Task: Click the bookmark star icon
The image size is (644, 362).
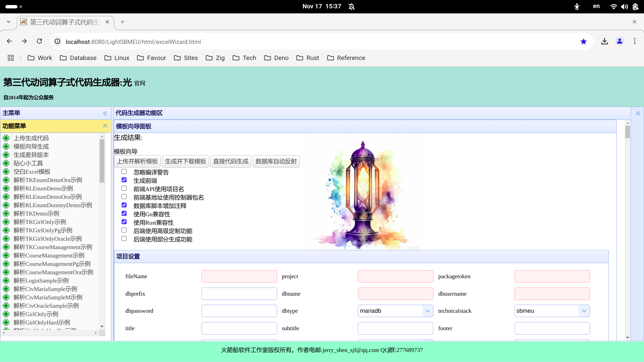Action: point(584,42)
